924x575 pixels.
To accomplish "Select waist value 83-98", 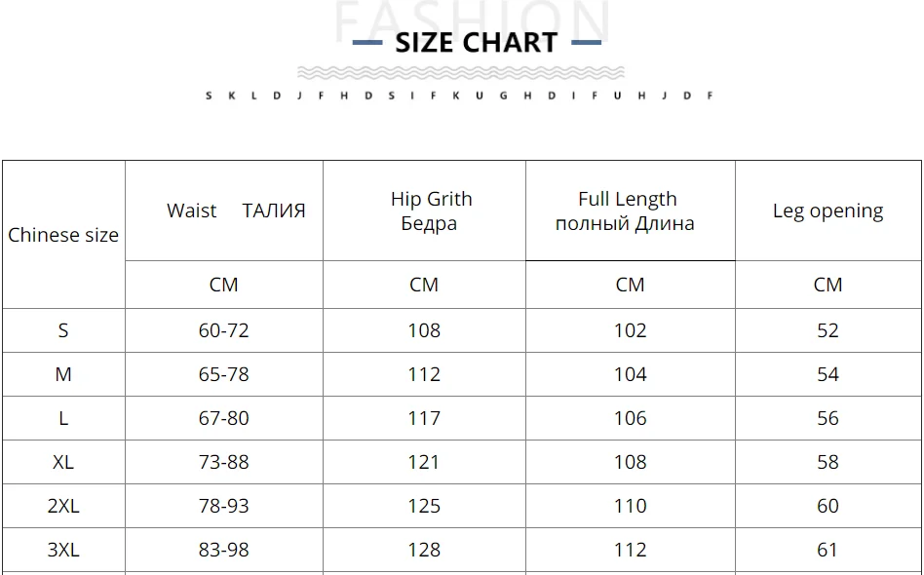I will (224, 550).
